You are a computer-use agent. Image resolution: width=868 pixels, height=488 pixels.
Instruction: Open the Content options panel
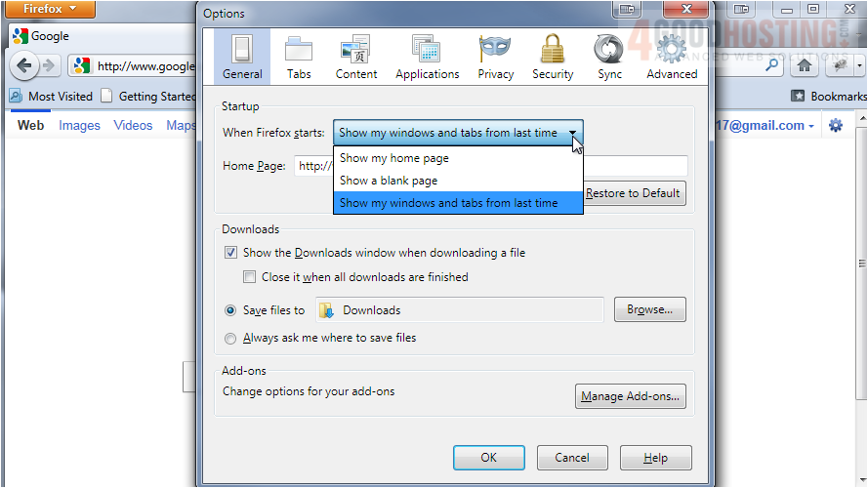coord(355,58)
